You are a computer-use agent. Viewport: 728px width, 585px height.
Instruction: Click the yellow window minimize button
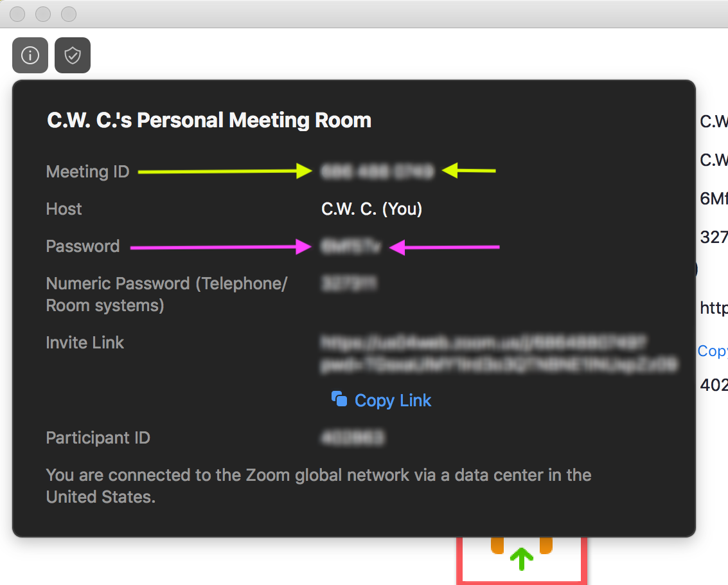pyautogui.click(x=42, y=14)
